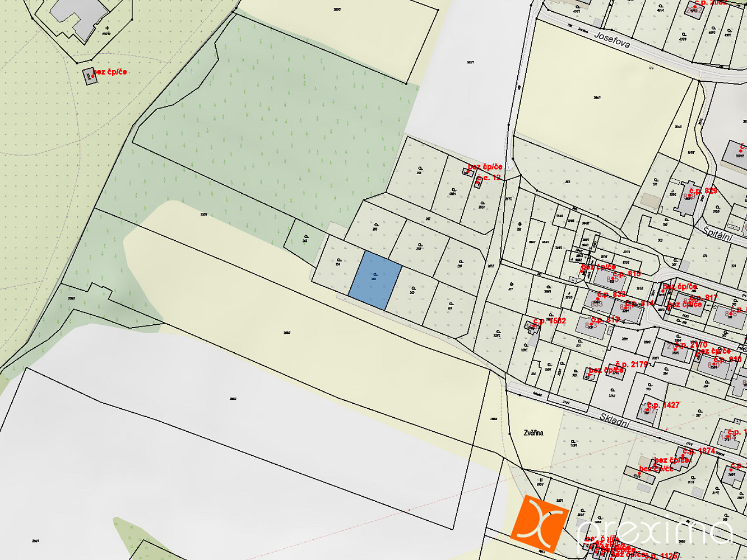Select the red label č.p. 829
This screenshot has height=560, width=747.
tap(703, 191)
